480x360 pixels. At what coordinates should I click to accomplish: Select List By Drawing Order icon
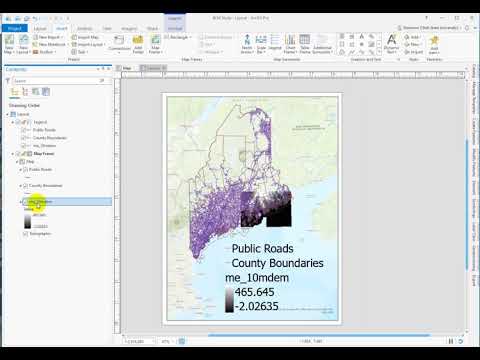(14, 92)
